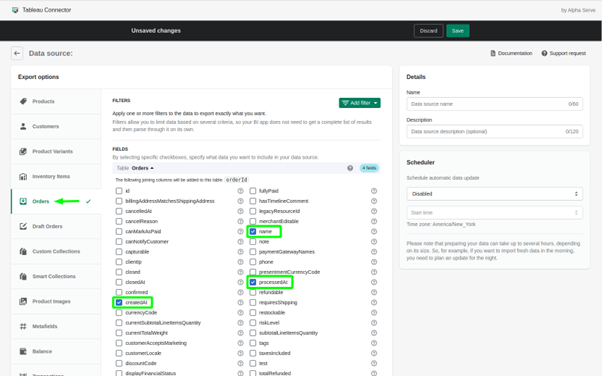Click the Discard button
Screen dimensions: 602x376
pyautogui.click(x=428, y=31)
